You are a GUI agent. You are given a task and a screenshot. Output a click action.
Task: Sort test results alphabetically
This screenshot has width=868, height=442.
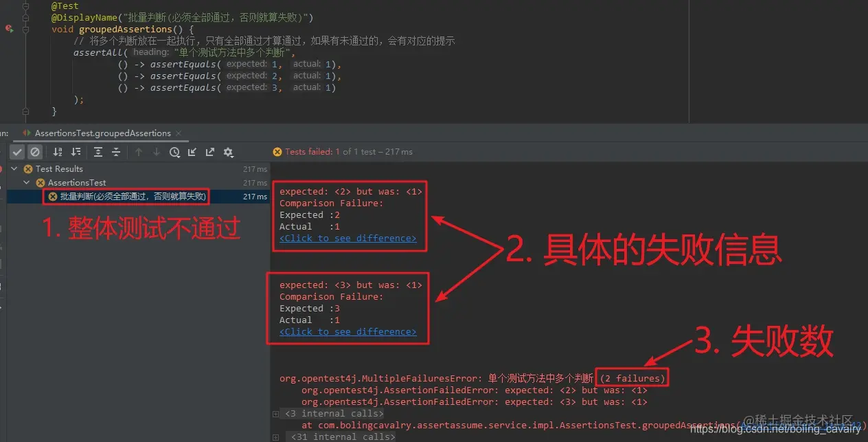pos(58,152)
